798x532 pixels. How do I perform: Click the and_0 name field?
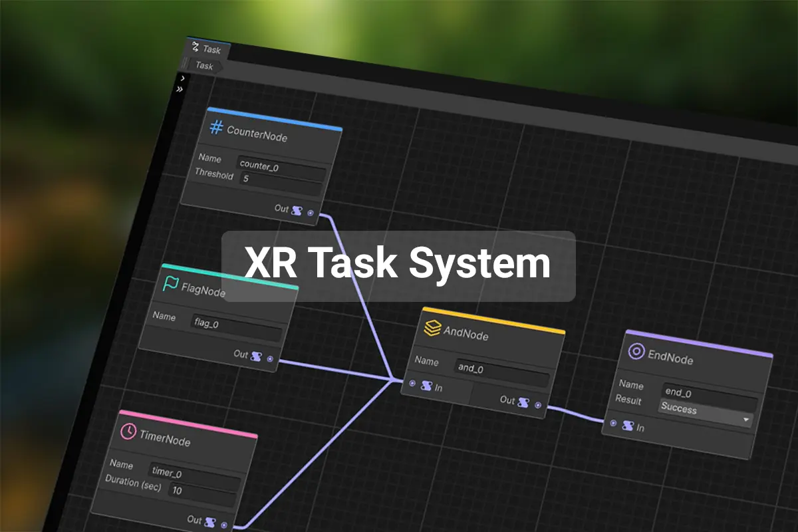pos(503,372)
